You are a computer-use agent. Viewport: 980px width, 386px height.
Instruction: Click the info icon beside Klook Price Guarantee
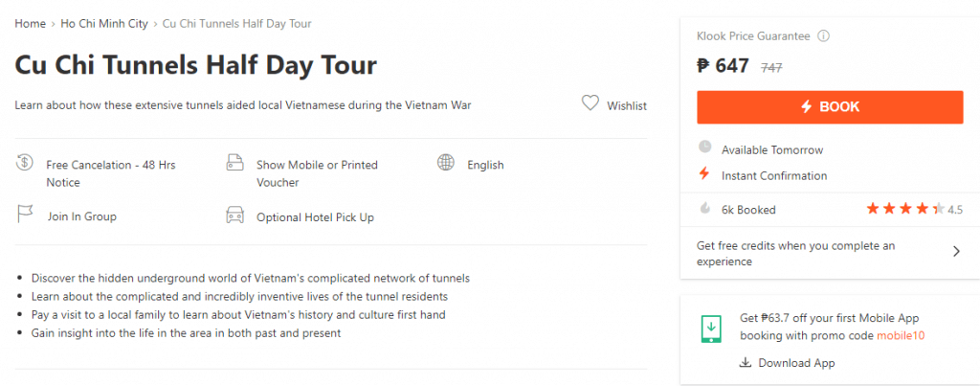pyautogui.click(x=824, y=36)
